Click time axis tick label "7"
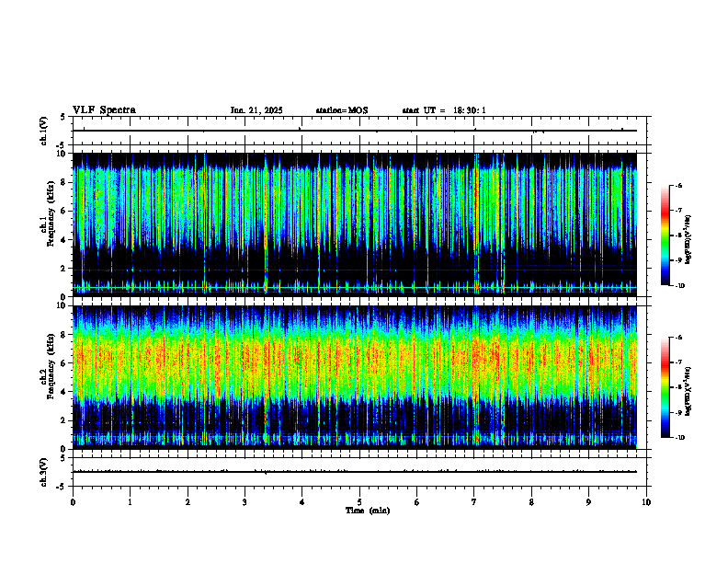 tap(474, 502)
